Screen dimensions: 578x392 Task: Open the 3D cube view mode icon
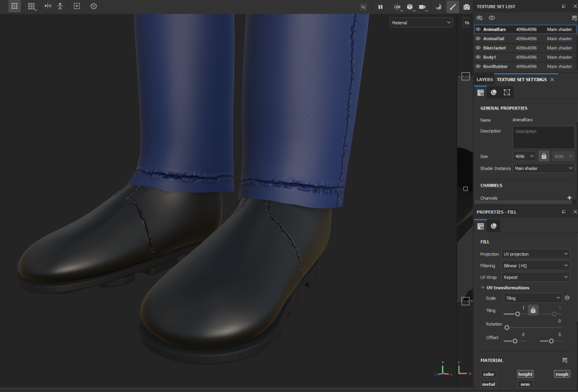[409, 7]
